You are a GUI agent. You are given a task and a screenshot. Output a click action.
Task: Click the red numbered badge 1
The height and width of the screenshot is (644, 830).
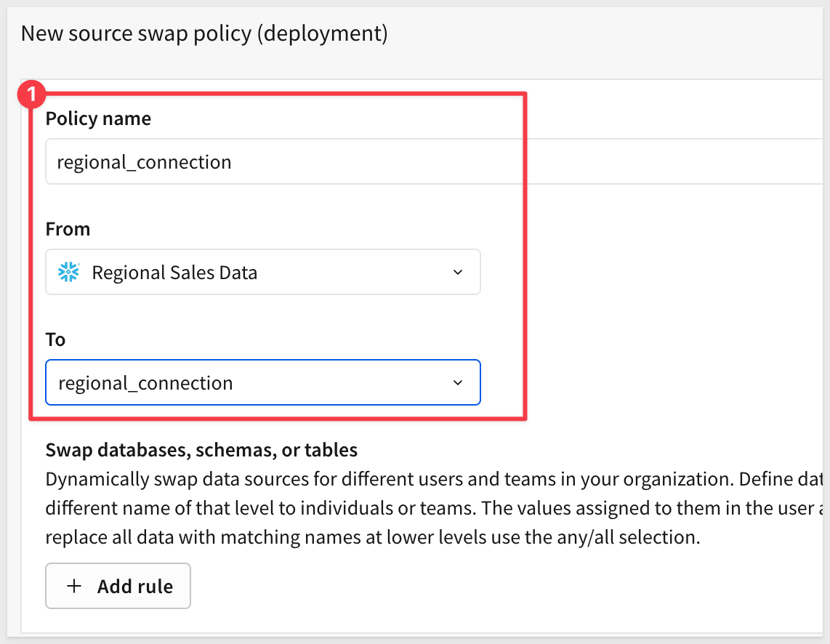pos(31,95)
